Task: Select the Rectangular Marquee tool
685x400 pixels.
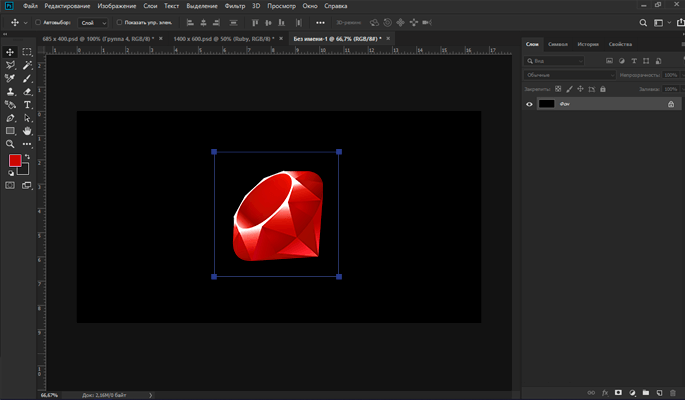Action: (27, 51)
